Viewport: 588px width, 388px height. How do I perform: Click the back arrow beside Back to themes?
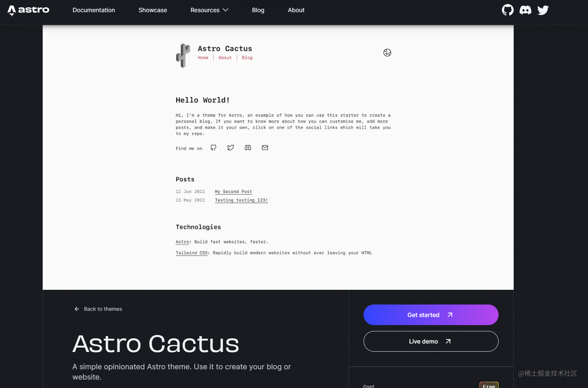[77, 309]
